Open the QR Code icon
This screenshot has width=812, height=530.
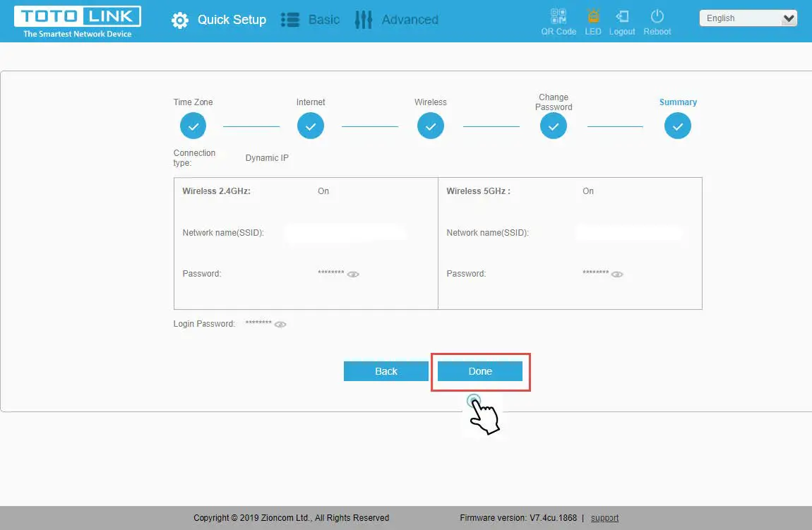pos(559,16)
